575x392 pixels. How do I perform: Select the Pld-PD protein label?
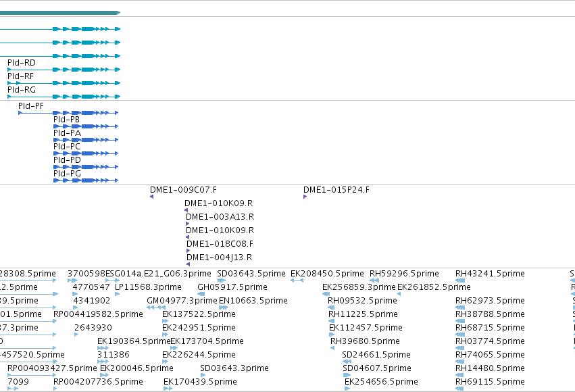pos(67,160)
